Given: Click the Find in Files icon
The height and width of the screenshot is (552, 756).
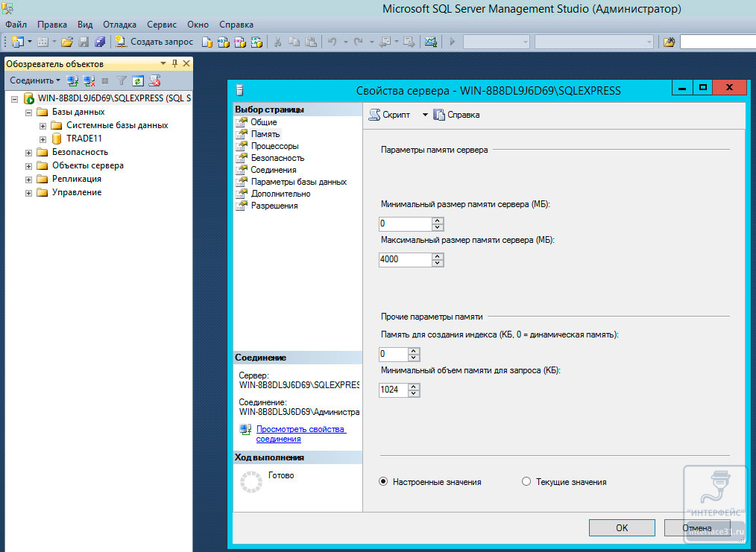Looking at the screenshot, I should 669,42.
